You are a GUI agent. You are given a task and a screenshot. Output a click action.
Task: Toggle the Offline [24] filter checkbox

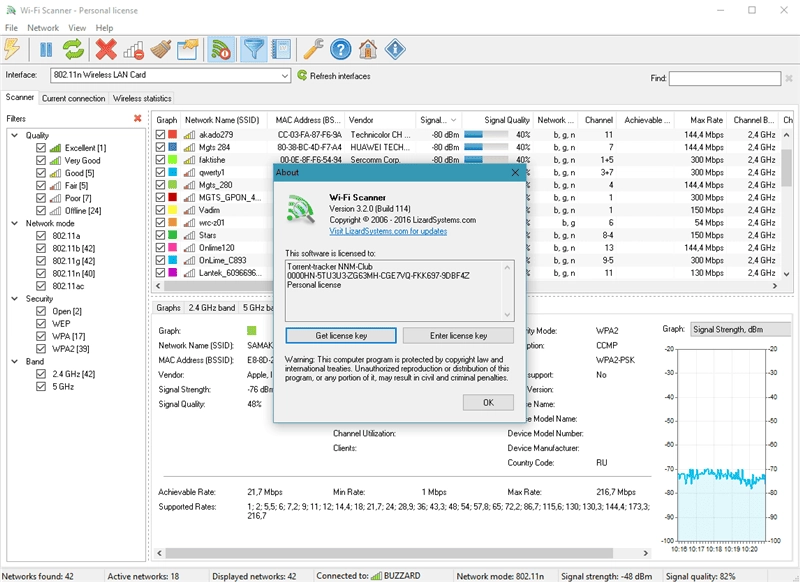pos(41,211)
